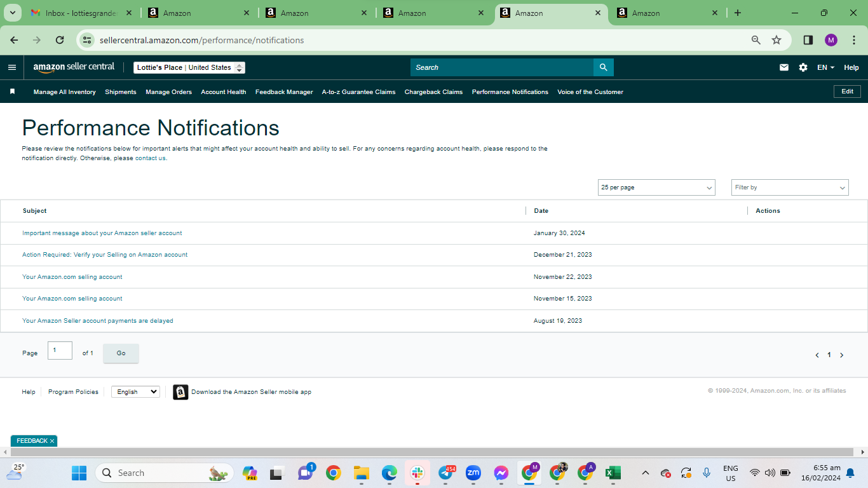Image resolution: width=868 pixels, height=488 pixels.
Task: Click the browser Back arrow
Action: pyautogui.click(x=14, y=40)
